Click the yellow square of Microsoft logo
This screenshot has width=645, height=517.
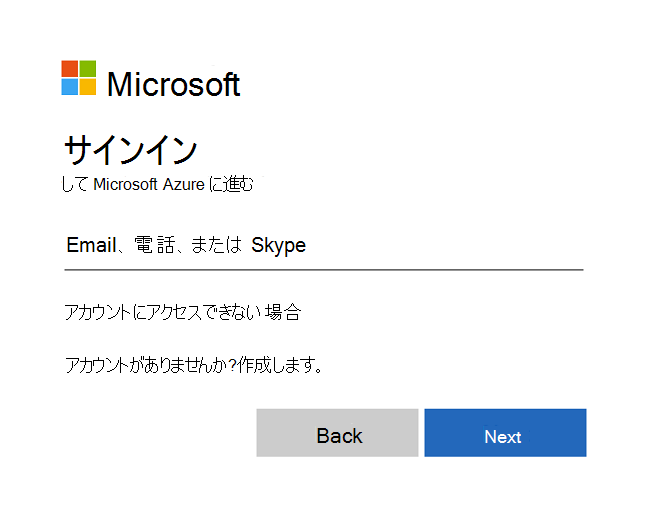(88, 87)
